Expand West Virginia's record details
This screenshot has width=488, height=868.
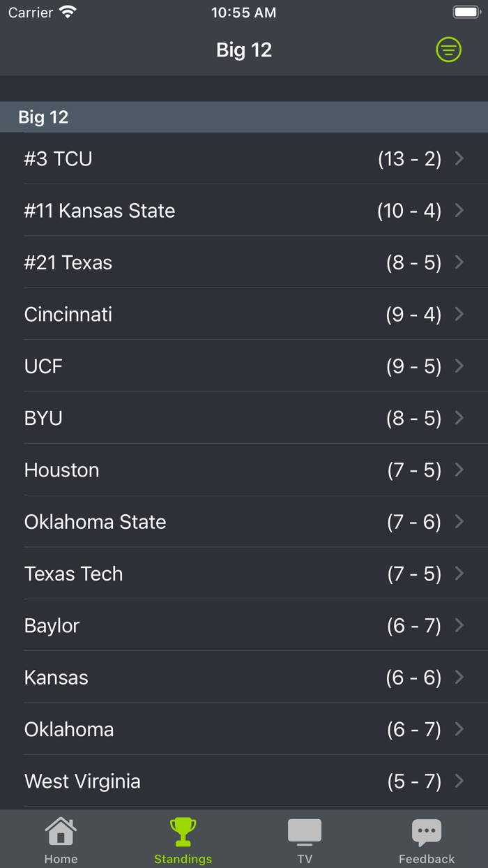tap(244, 781)
